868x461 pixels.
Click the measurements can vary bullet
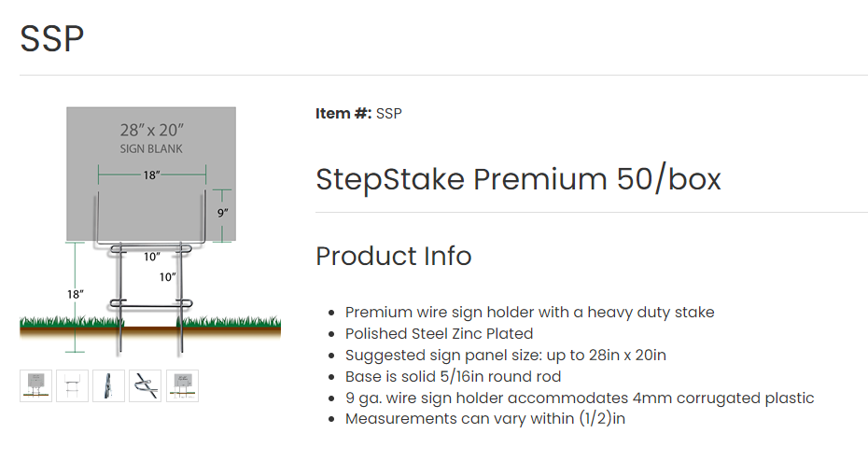[484, 419]
